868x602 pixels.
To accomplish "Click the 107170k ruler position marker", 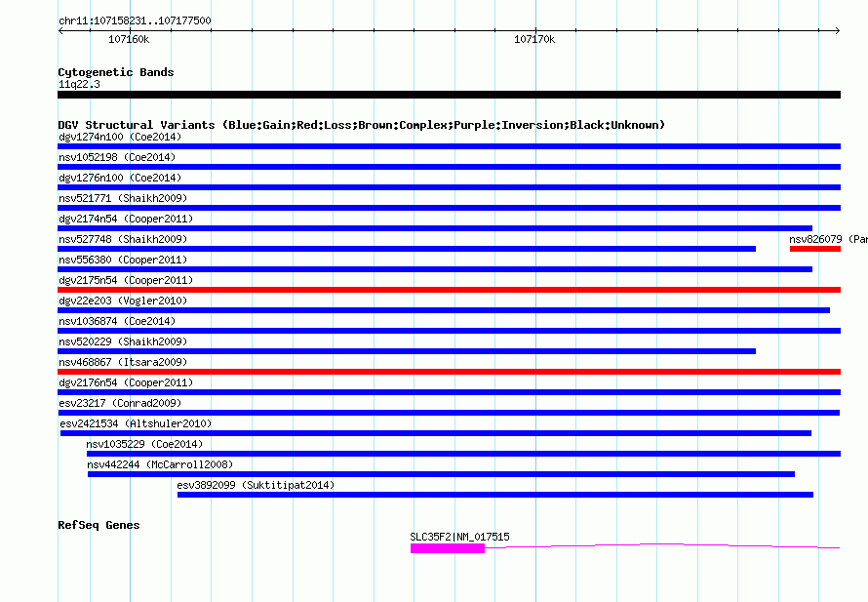I will (534, 40).
